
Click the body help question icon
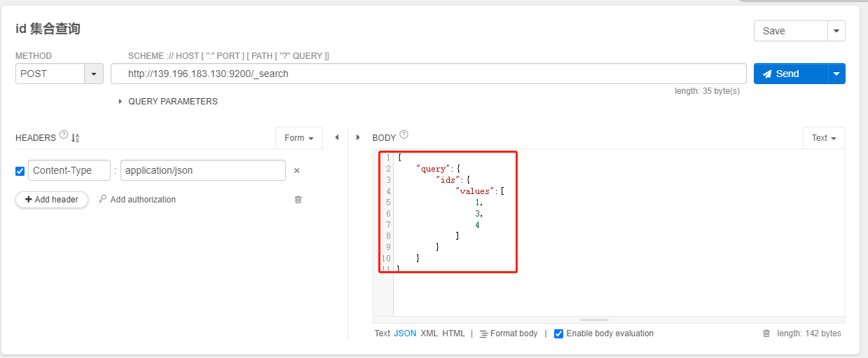point(404,135)
